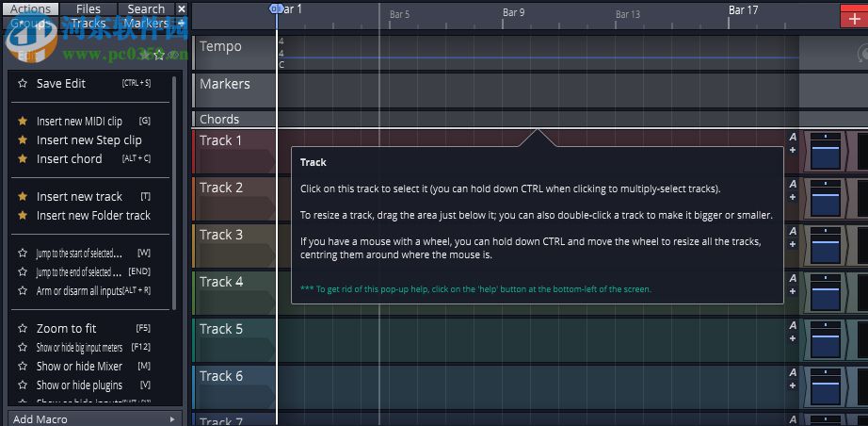
Task: Select the Chords track header
Action: 233,119
